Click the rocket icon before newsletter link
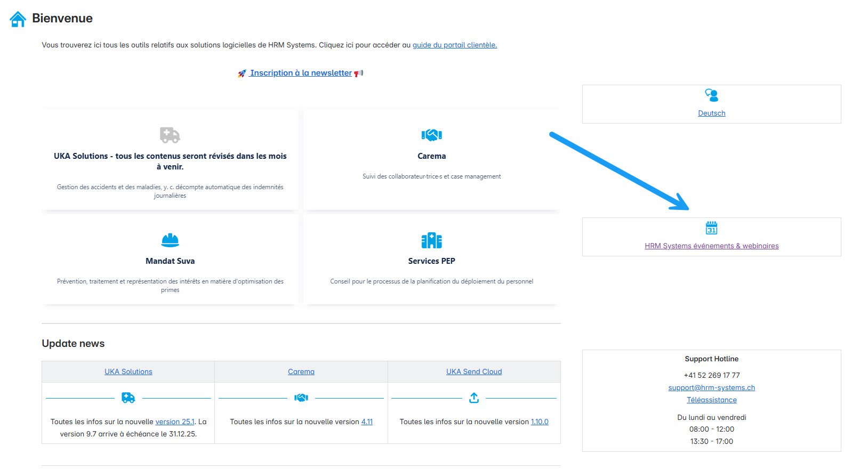 242,74
